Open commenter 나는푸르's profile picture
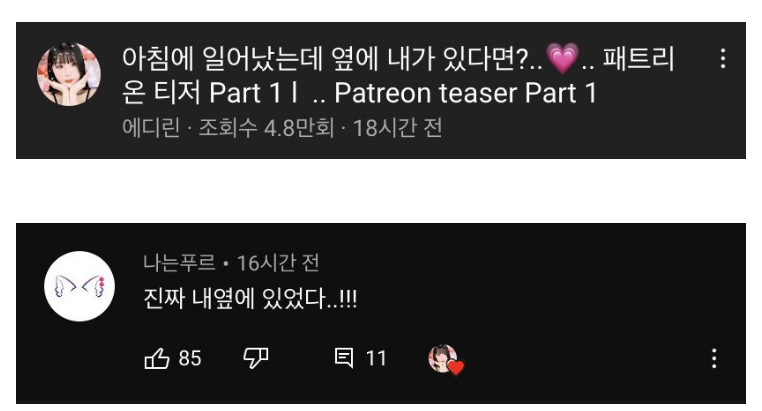The image size is (762, 411). [79, 286]
